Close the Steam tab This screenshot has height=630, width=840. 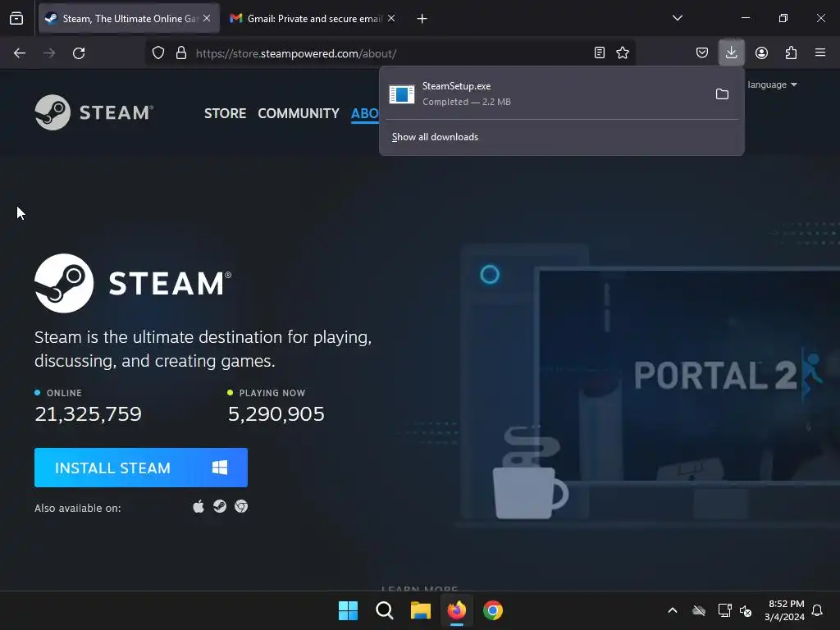(207, 18)
